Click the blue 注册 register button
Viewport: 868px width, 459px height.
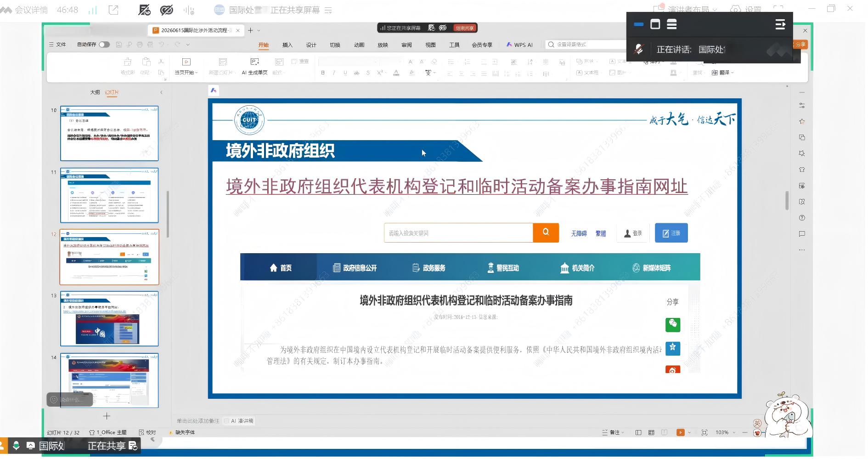[x=671, y=233]
